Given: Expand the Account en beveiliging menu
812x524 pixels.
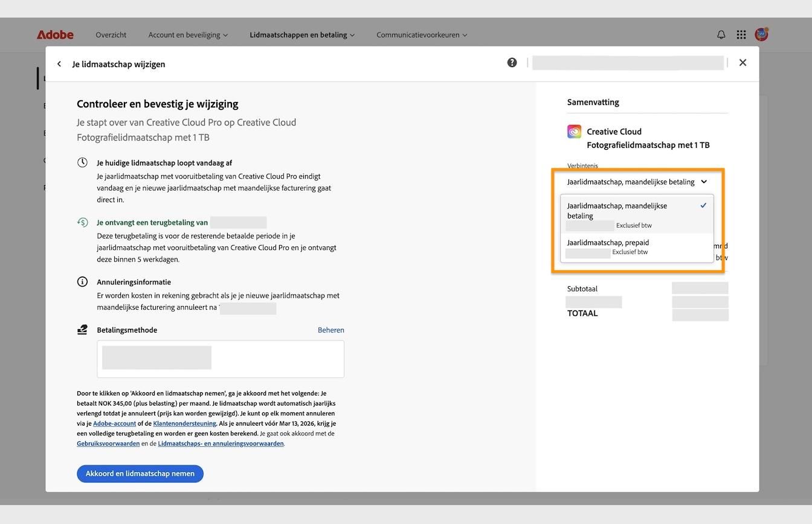Looking at the screenshot, I should (188, 35).
